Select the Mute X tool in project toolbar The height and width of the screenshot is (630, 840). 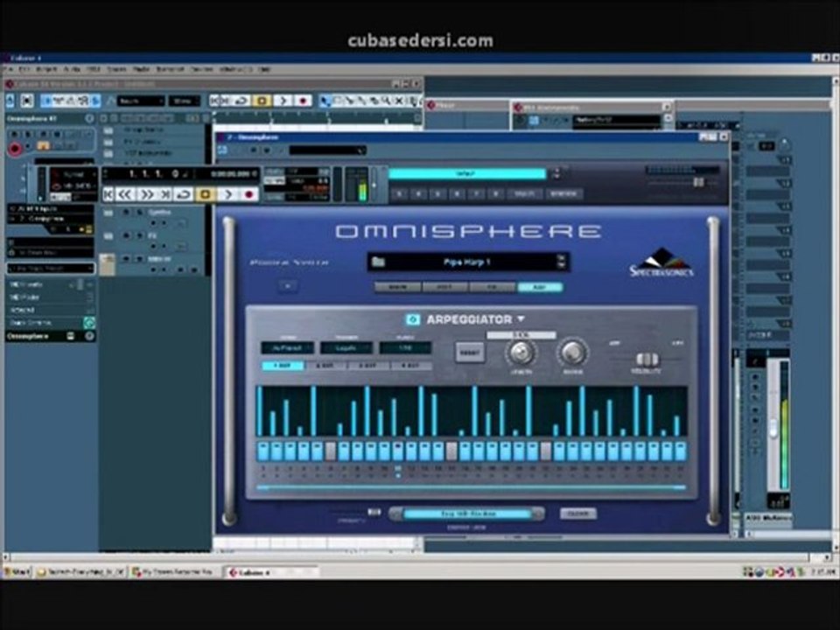(399, 101)
